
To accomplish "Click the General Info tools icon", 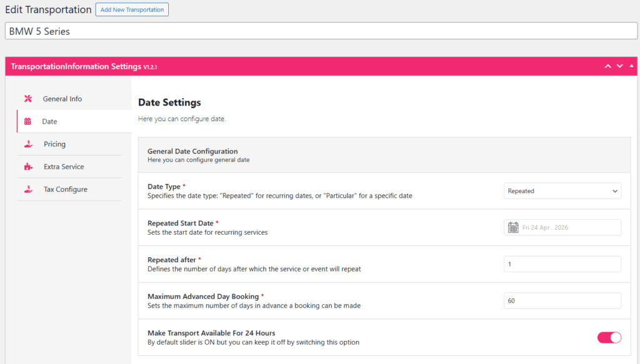I will 27,99.
